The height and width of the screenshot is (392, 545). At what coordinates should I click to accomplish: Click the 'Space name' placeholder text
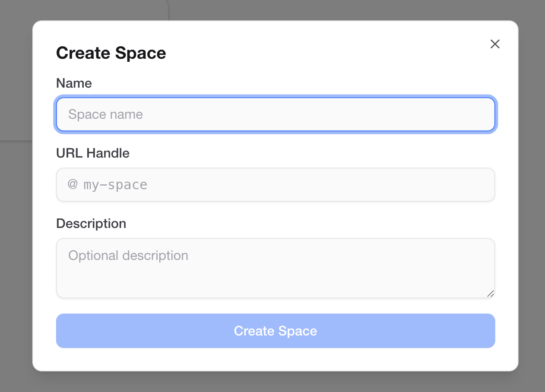click(x=105, y=114)
